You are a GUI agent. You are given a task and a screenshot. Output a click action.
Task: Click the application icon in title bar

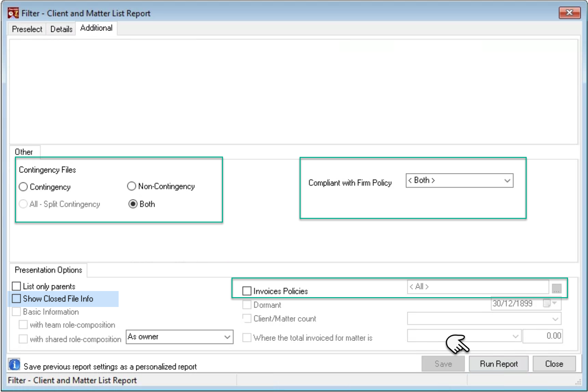pos(13,13)
